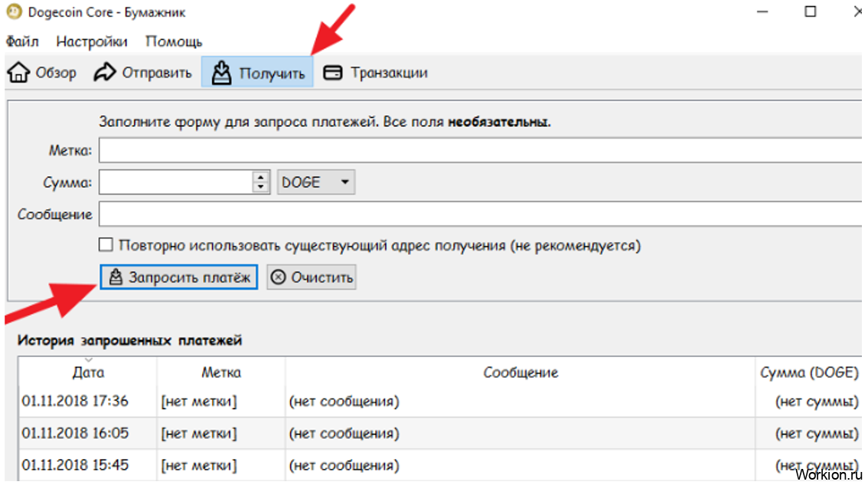The image size is (868, 485).
Task: Decrease amount with spinner down arrow
Action: tap(261, 188)
